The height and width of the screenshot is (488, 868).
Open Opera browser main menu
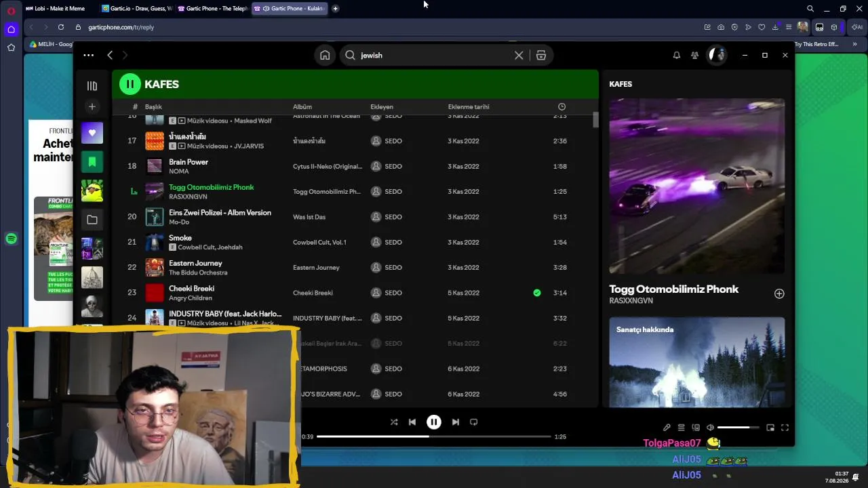[x=11, y=10]
